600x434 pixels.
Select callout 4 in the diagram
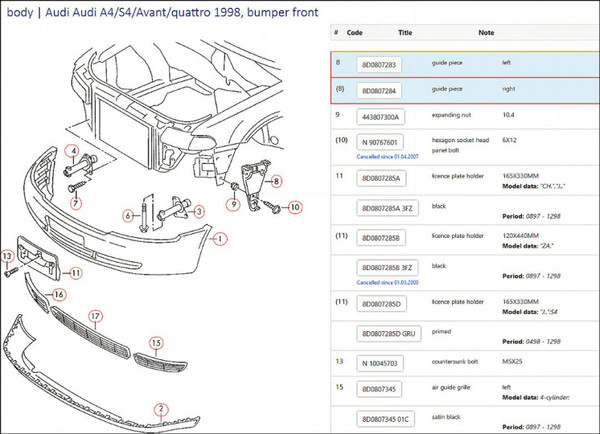point(72,151)
